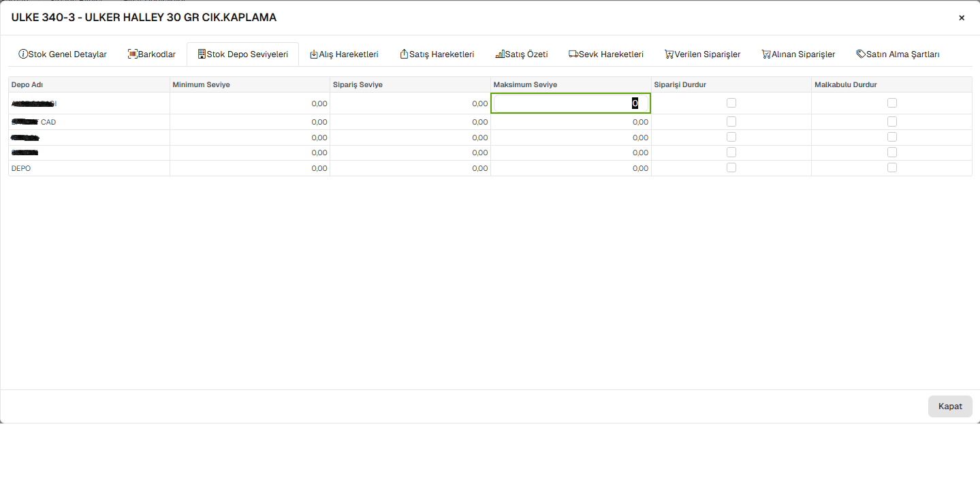
Task: Select the Sipariş Seviye cell for DEPO
Action: pos(410,168)
